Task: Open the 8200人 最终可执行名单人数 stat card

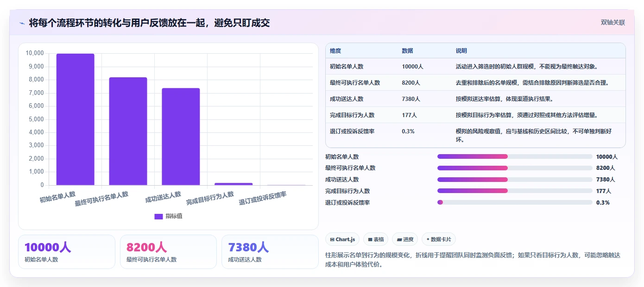Action: click(168, 252)
